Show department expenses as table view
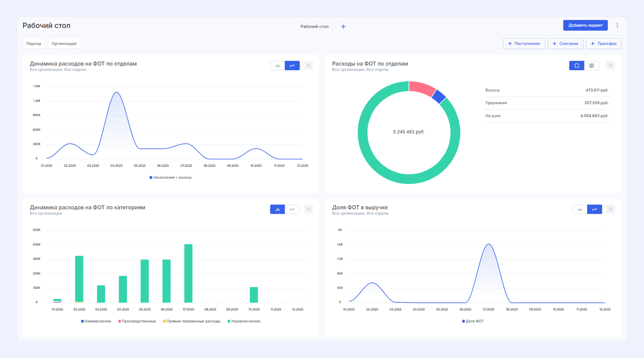The width and height of the screenshot is (644, 358). 591,66
